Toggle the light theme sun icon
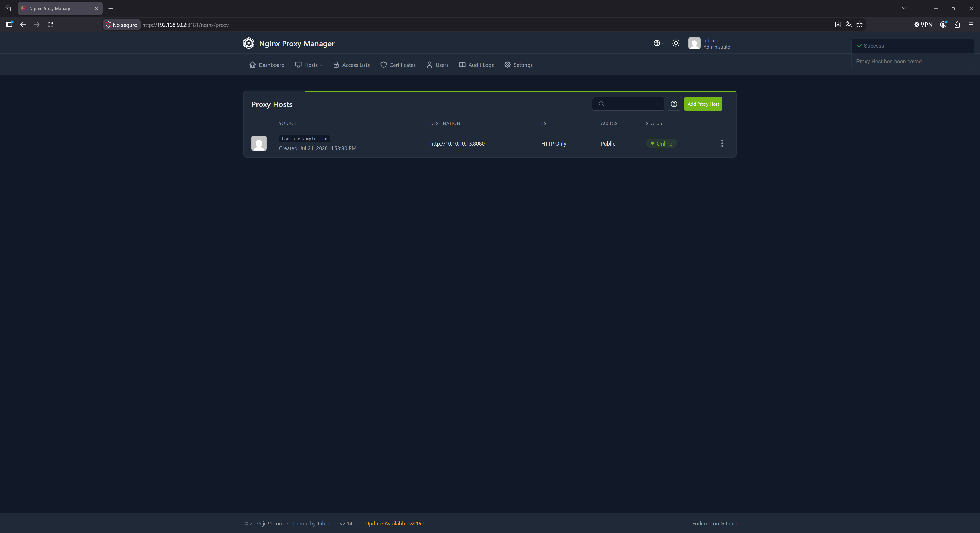This screenshot has width=980, height=533. tap(676, 43)
